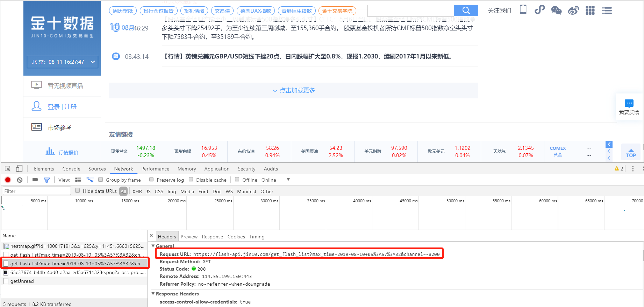Screen dimensions: 644x307
Task: Click the DevTools inspect element icon
Action: coord(8,169)
